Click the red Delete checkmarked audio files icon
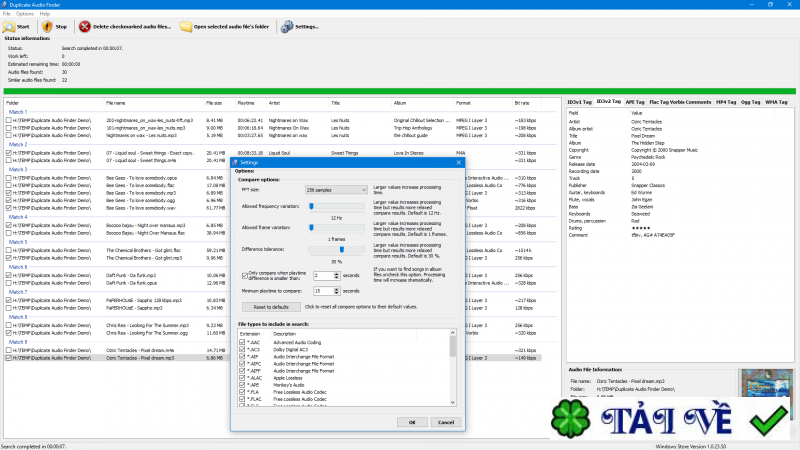The width and height of the screenshot is (800, 450). 84,27
